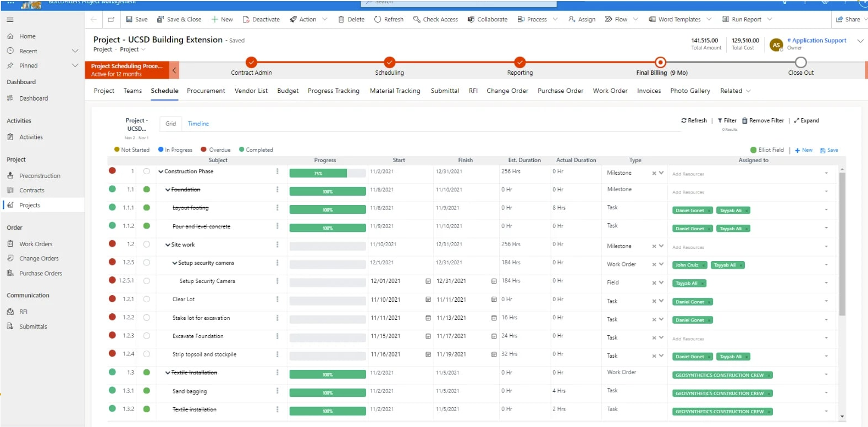This screenshot has height=427, width=868.
Task: Open Home in the sidebar
Action: (x=27, y=36)
